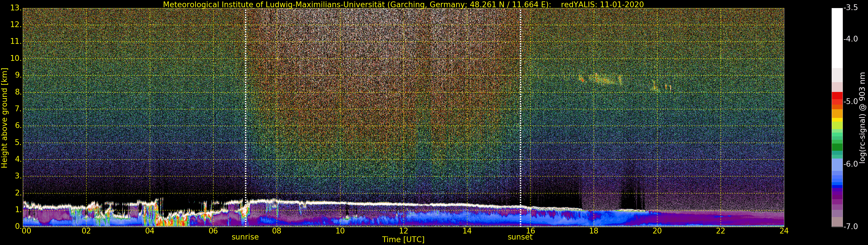868x245 pixels.
Task: Click the x-axis tick label '02'
Action: pos(86,231)
